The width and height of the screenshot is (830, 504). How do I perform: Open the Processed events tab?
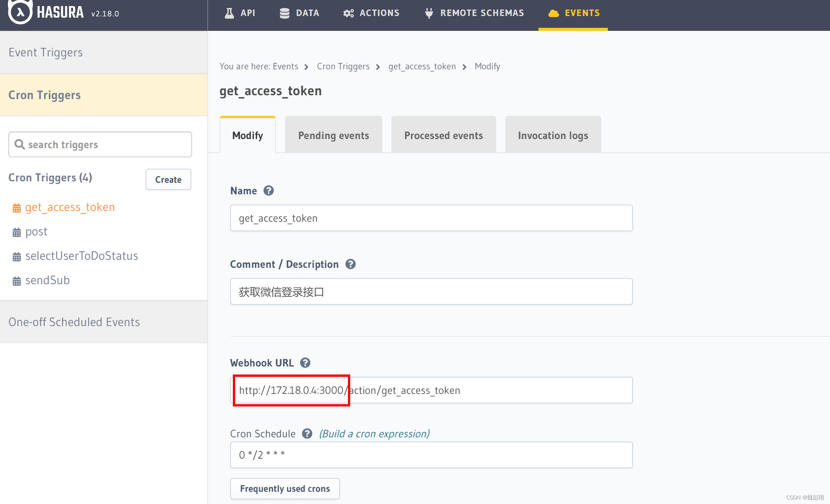pos(444,135)
